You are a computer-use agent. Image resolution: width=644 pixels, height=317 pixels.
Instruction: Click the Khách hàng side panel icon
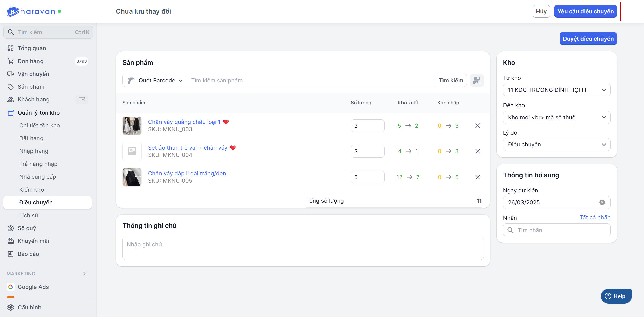(82, 99)
